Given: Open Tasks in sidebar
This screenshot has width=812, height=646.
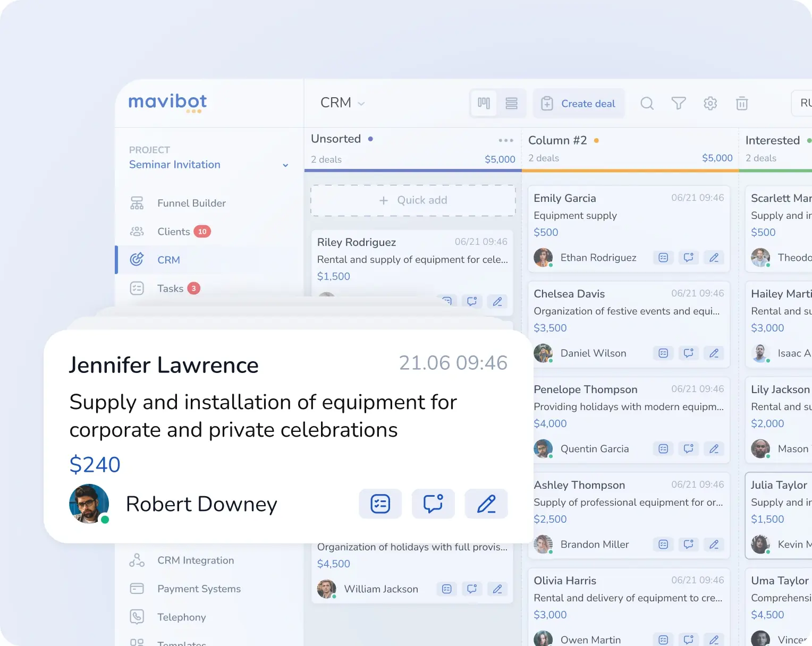Looking at the screenshot, I should 170,288.
